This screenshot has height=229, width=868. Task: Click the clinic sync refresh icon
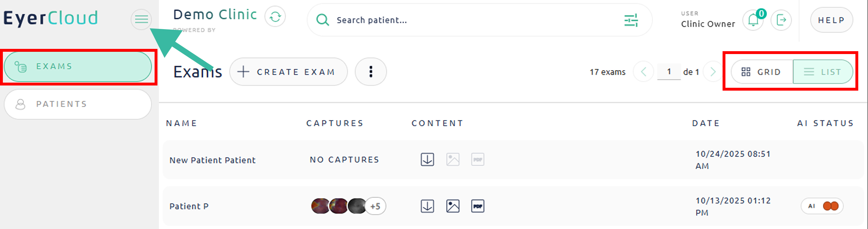tap(275, 17)
